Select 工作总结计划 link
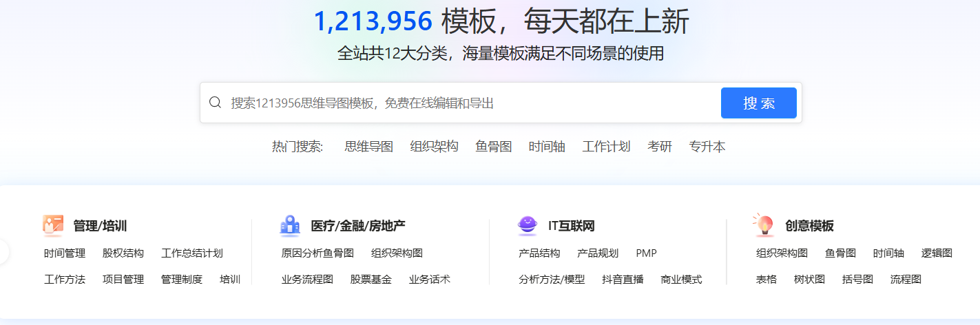The width and height of the screenshot is (980, 325). click(192, 253)
